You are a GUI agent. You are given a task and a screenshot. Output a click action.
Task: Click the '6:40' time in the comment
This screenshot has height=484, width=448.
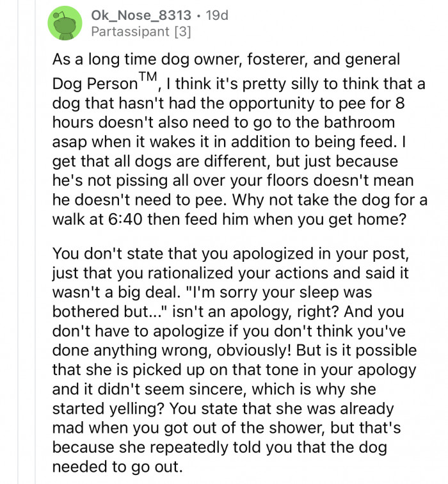click(125, 220)
